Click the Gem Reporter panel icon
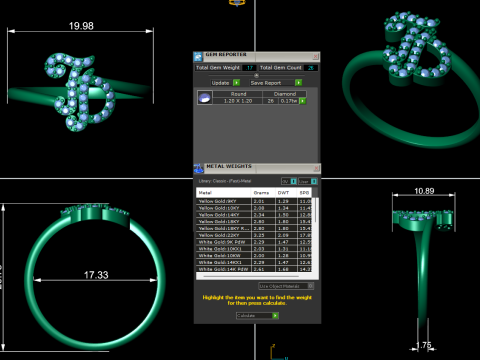This screenshot has width=480, height=360. pos(198,57)
